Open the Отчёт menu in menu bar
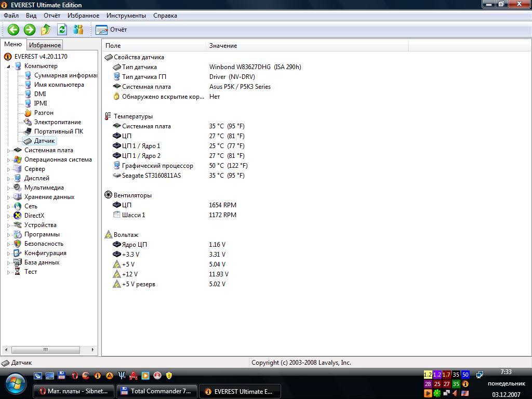The width and height of the screenshot is (532, 399). pyautogui.click(x=52, y=16)
